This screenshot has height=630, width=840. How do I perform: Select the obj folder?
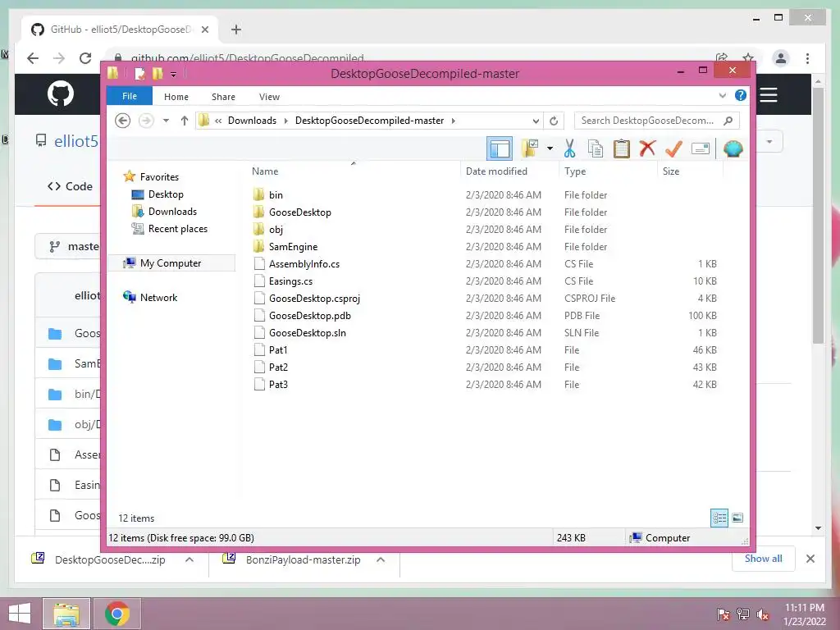coord(276,230)
